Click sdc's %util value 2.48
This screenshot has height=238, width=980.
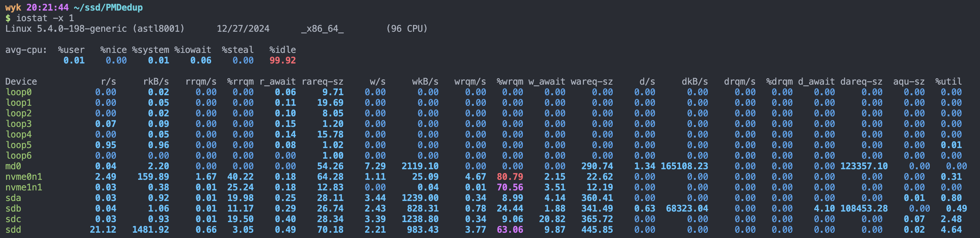[x=951, y=219]
